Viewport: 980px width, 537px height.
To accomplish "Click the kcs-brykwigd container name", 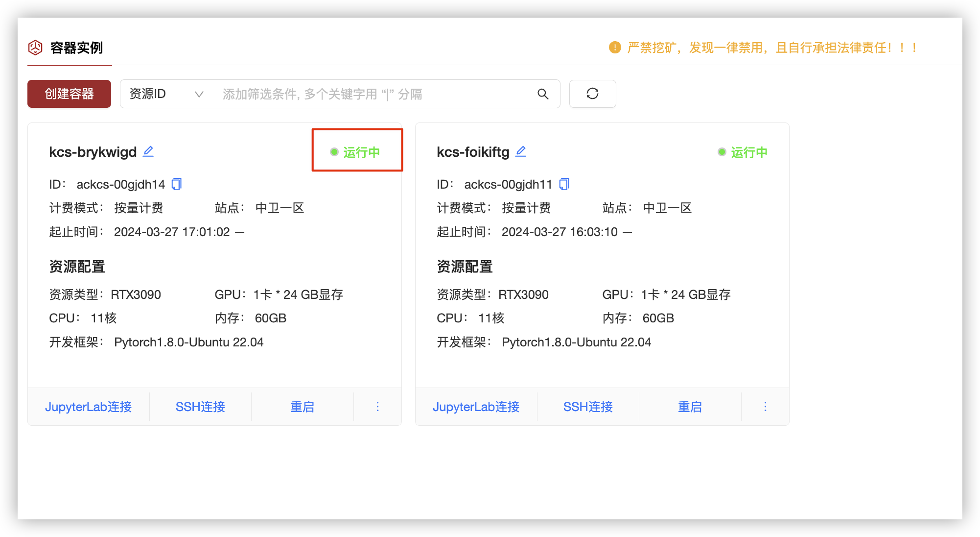I will click(x=93, y=152).
